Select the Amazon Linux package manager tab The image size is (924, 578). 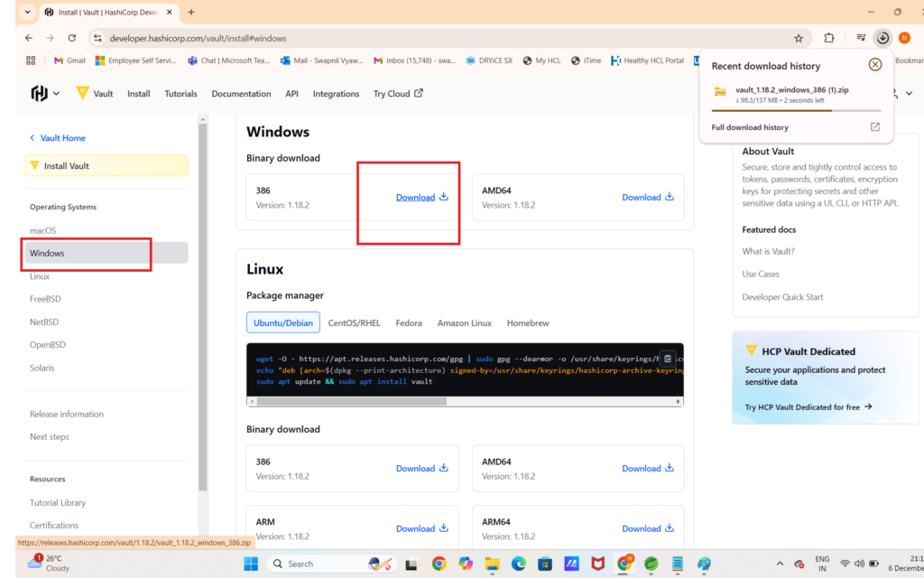(465, 323)
